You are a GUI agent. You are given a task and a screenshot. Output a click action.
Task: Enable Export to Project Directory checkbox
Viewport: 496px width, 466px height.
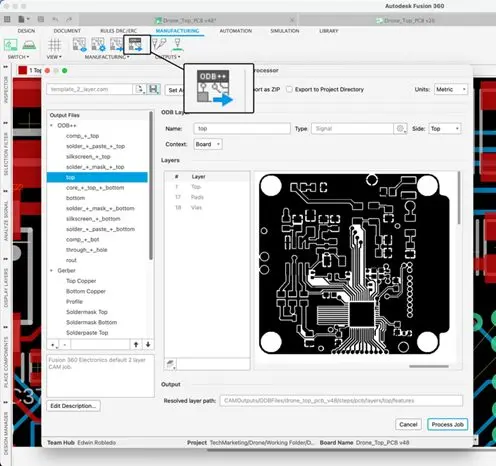pos(289,89)
